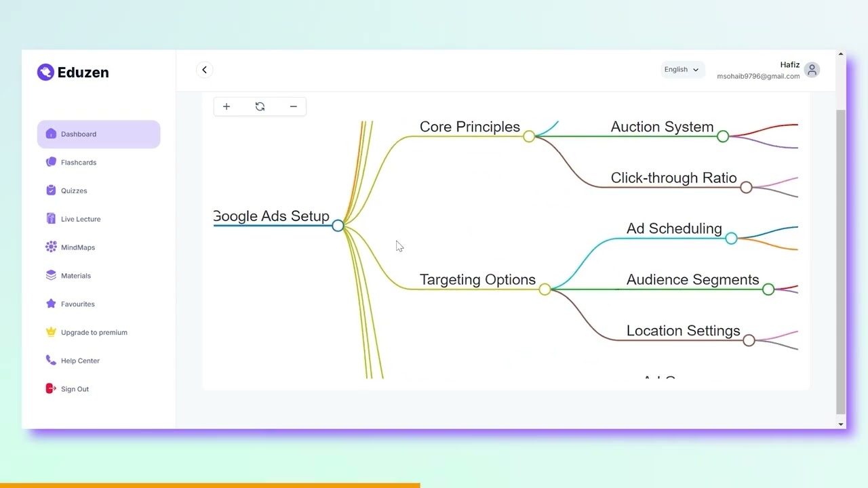
Task: Click the Sign Out icon
Action: 51,388
